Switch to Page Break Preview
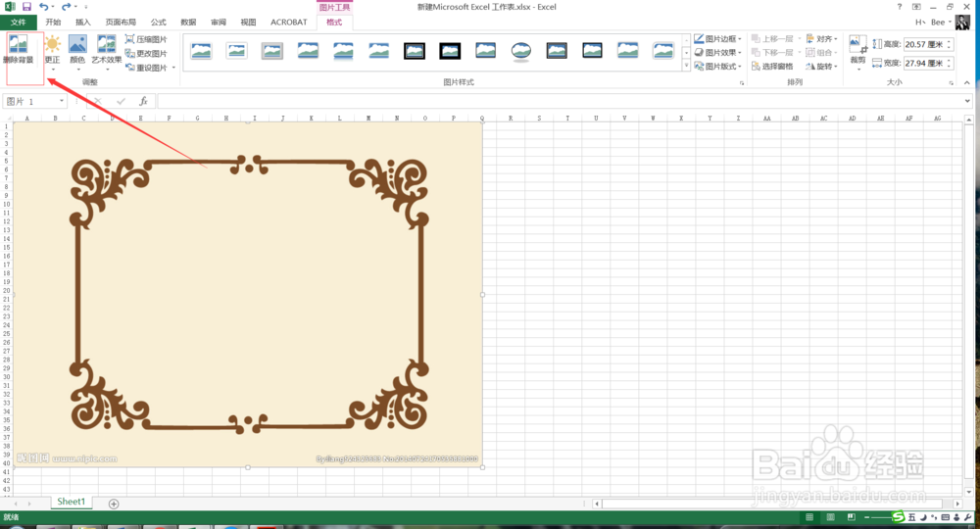The height and width of the screenshot is (529, 980). (852, 517)
